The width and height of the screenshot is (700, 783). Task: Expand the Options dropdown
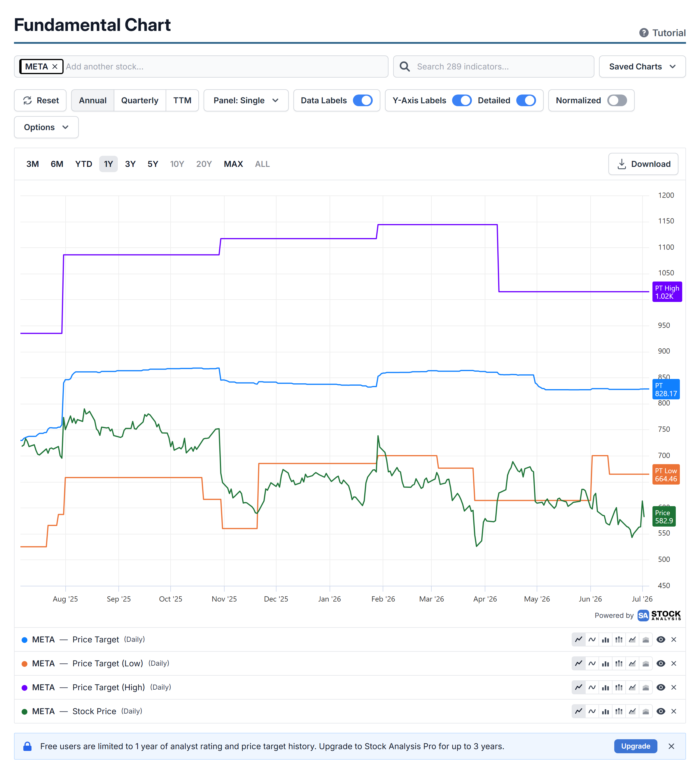(46, 127)
